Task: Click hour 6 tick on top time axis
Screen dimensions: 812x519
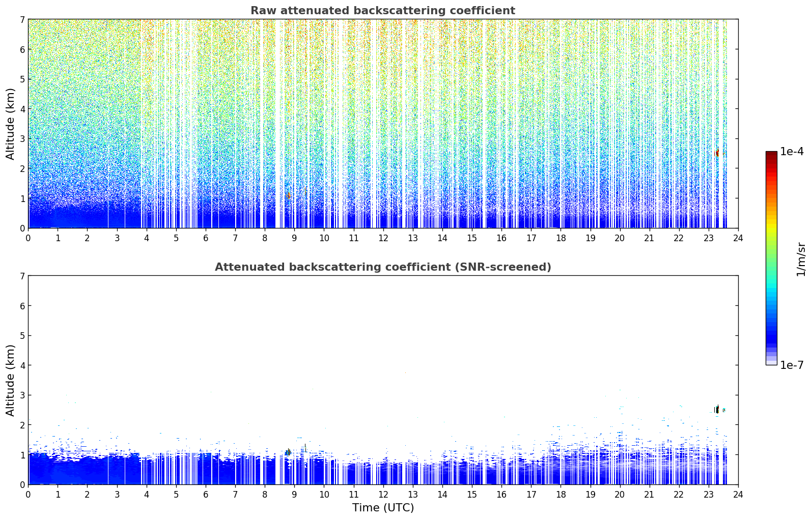Action: [x=206, y=238]
